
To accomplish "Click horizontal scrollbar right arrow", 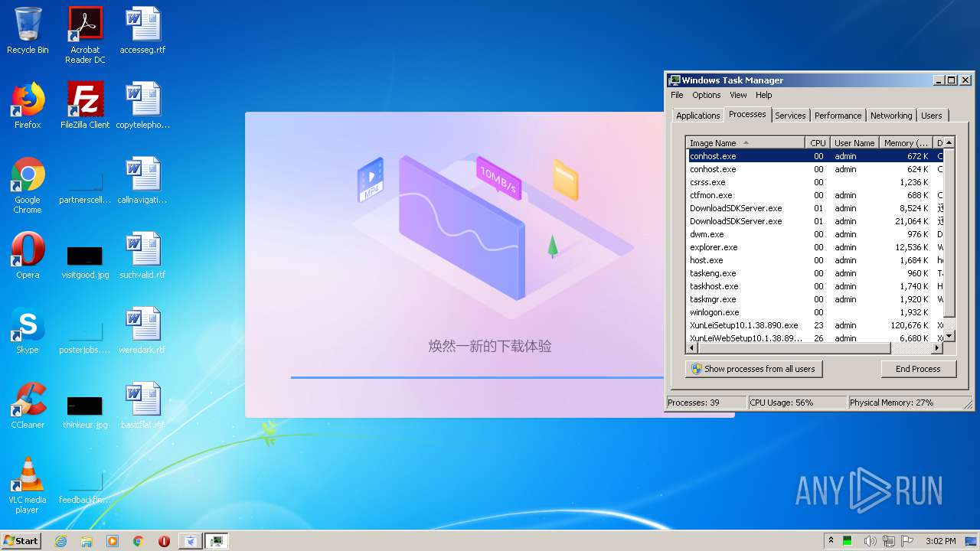I will 936,348.
